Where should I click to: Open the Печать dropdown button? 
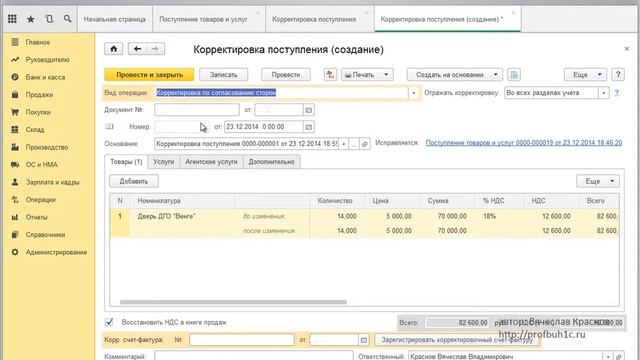pyautogui.click(x=367, y=75)
